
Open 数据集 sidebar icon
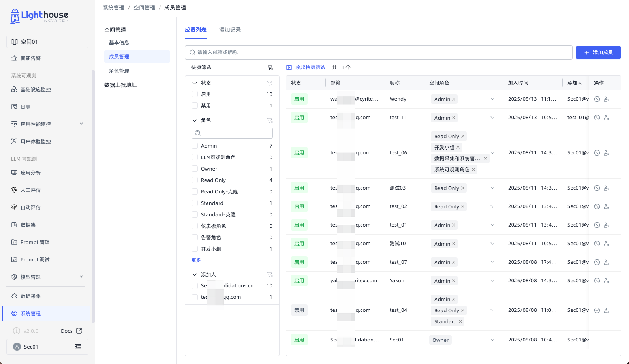coord(14,225)
